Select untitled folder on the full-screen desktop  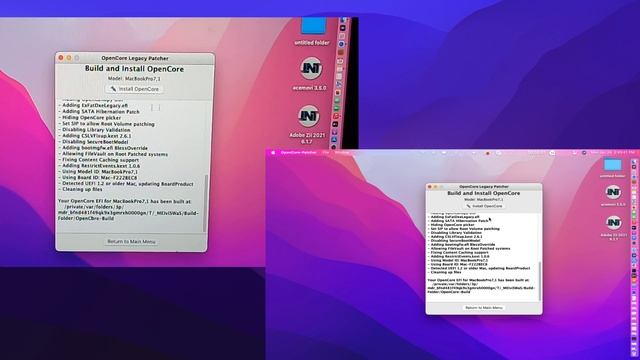[x=612, y=165]
